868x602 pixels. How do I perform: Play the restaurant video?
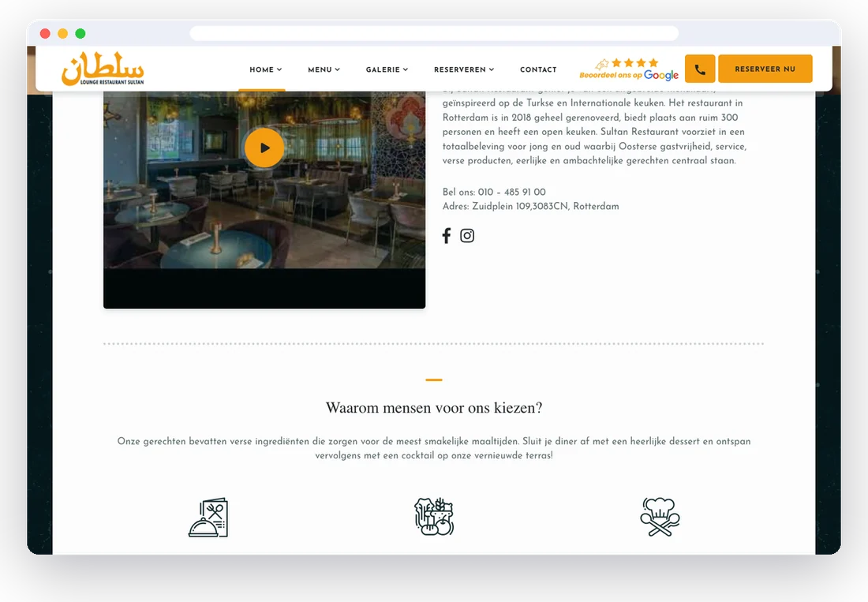coord(264,148)
